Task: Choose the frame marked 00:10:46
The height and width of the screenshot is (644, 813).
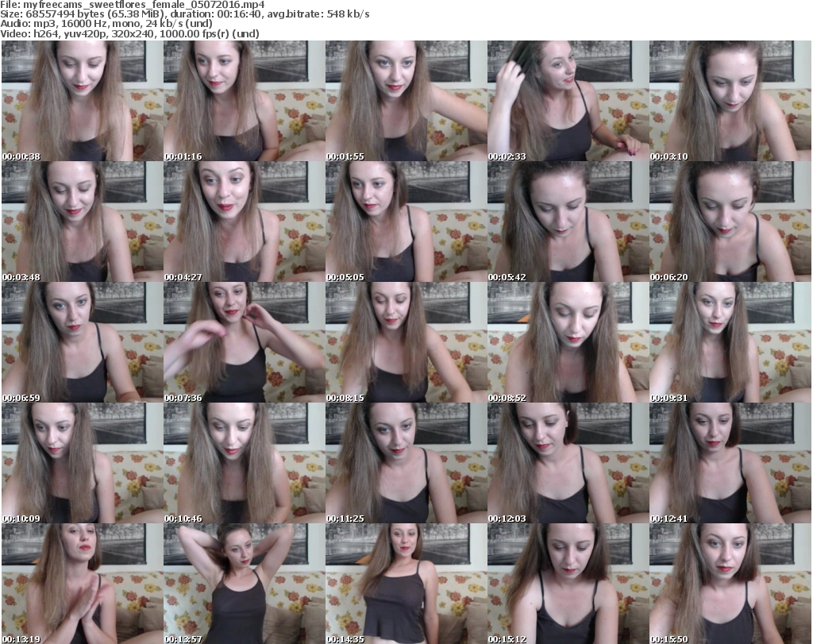Action: pos(245,463)
